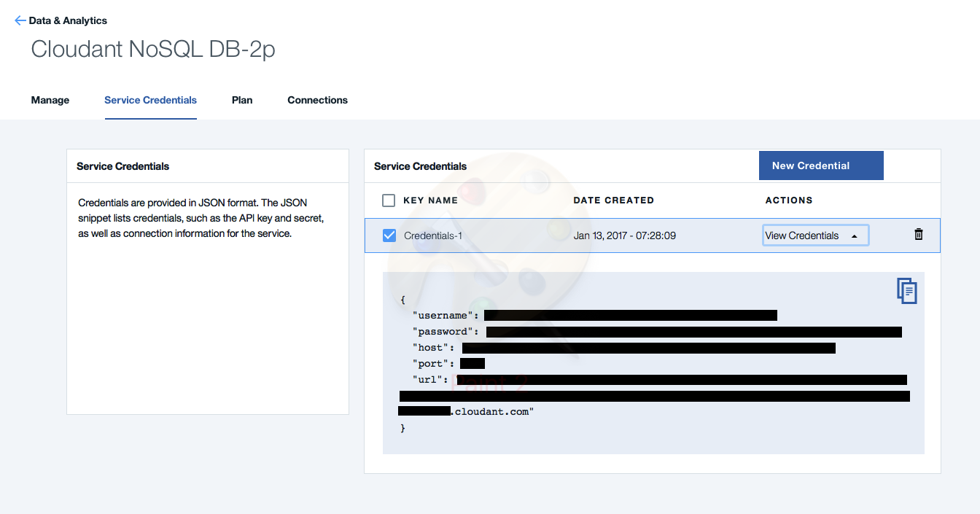Open the Manage tab

click(x=50, y=100)
